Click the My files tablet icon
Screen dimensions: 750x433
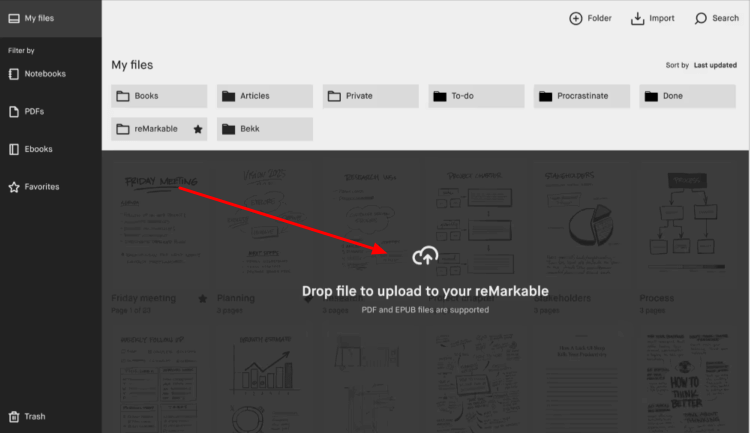tap(14, 18)
